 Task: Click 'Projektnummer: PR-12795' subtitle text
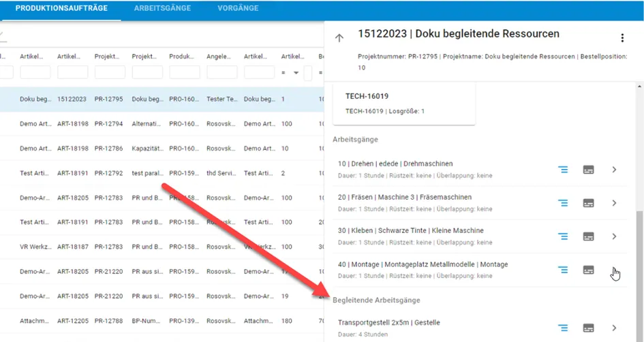pos(397,57)
